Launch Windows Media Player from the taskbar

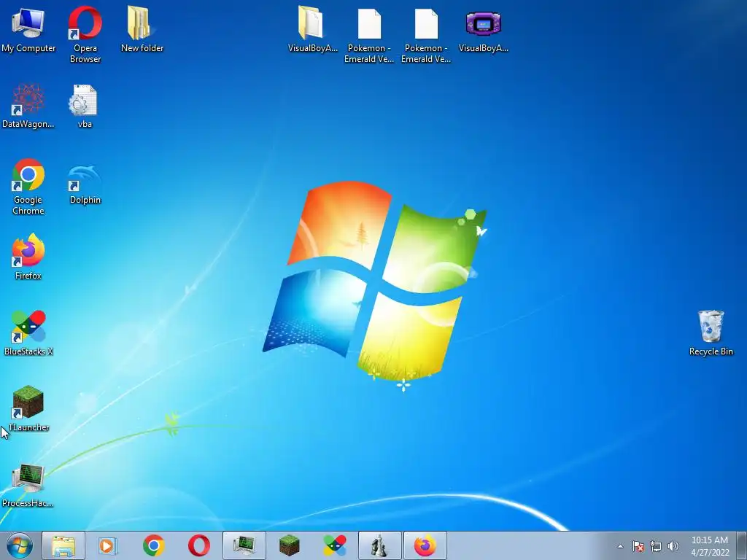pyautogui.click(x=108, y=545)
